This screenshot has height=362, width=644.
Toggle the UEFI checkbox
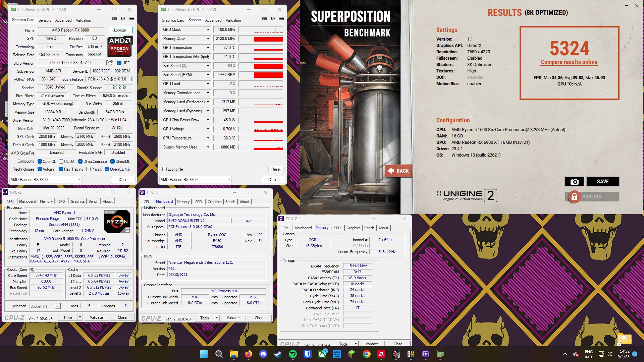pos(119,63)
